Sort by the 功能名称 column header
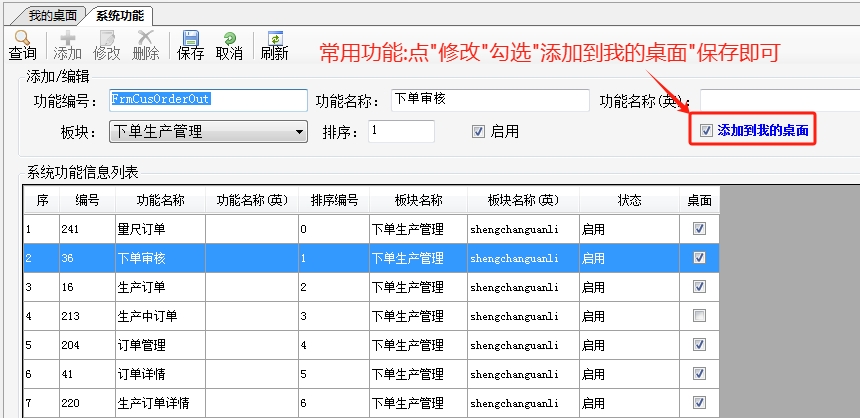Screen dimensions: 860x418 pos(160,201)
